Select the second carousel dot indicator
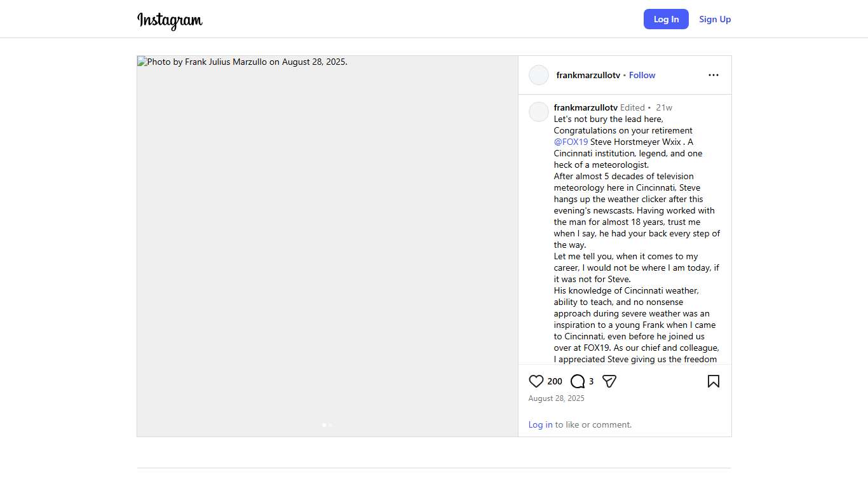 [x=330, y=425]
